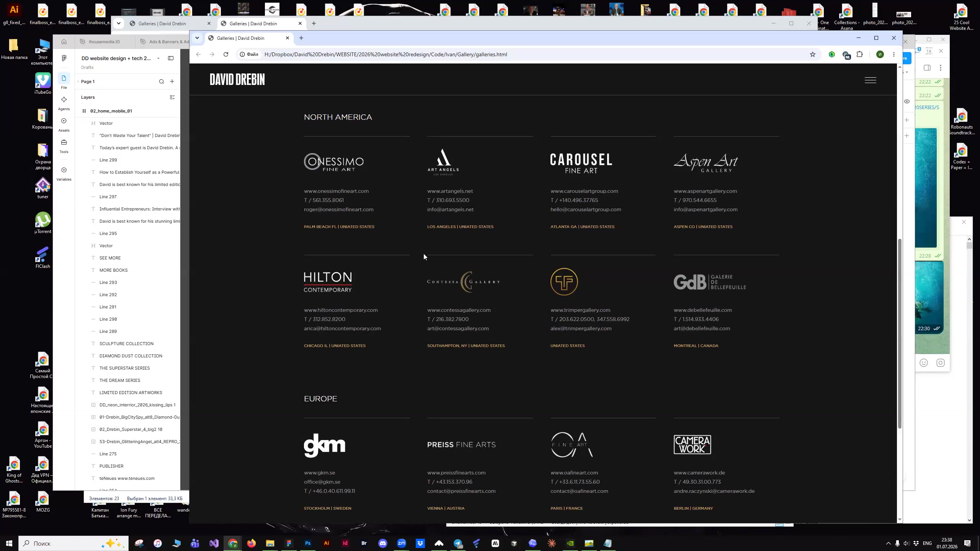The width and height of the screenshot is (980, 551).
Task: Open the Chrome extensions puzzle icon
Action: click(x=860, y=54)
